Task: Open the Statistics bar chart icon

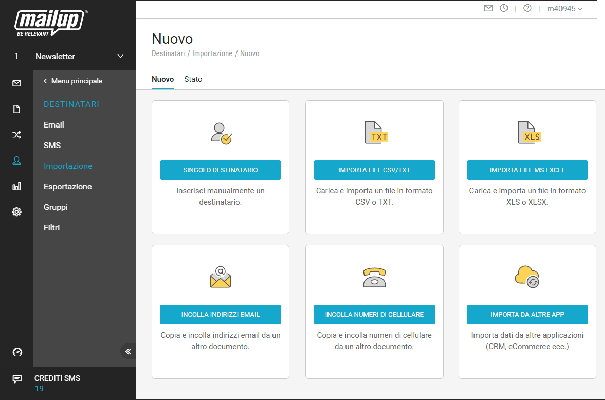Action: (16, 186)
